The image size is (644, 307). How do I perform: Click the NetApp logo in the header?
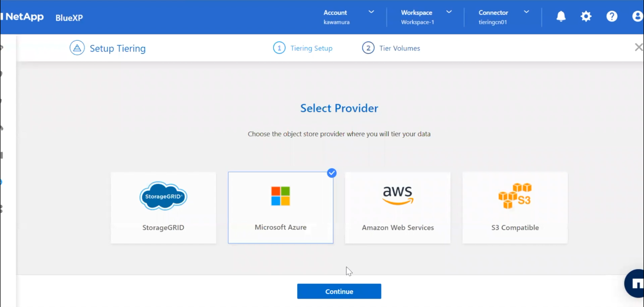(22, 17)
